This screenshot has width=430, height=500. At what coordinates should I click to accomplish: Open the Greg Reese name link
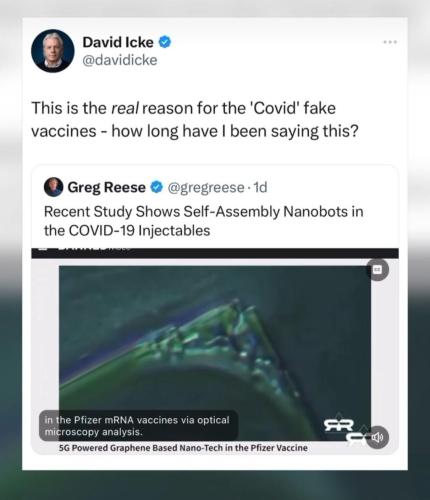pyautogui.click(x=106, y=187)
